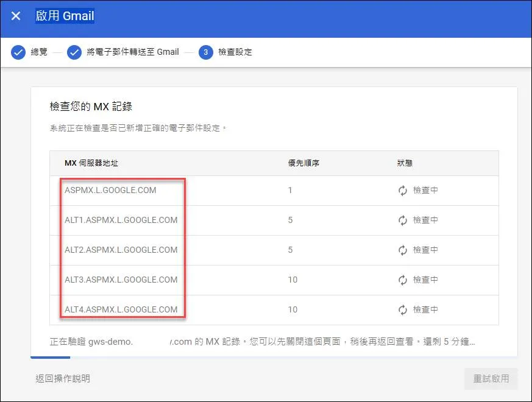Click the verification progress bar
This screenshot has height=402, width=532.
[x=274, y=357]
